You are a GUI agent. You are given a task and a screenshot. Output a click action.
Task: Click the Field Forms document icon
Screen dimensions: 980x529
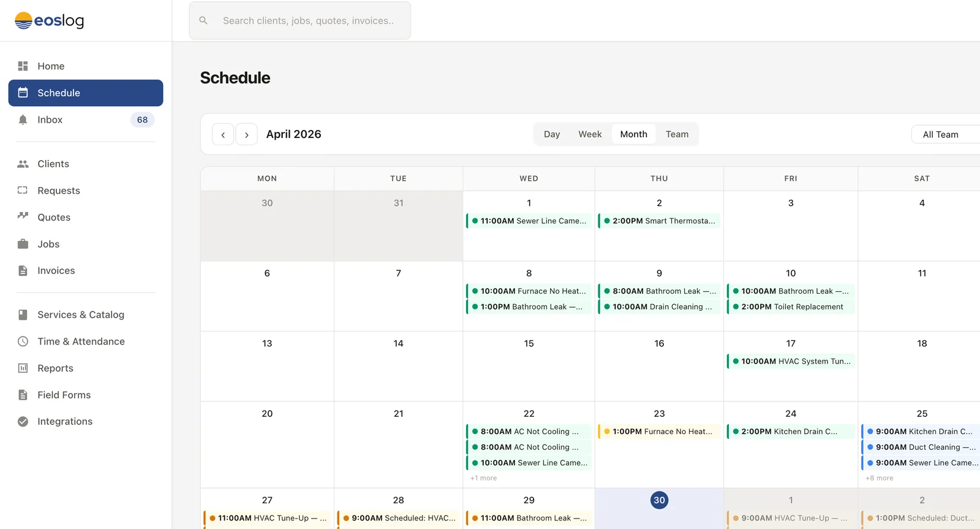click(x=23, y=395)
